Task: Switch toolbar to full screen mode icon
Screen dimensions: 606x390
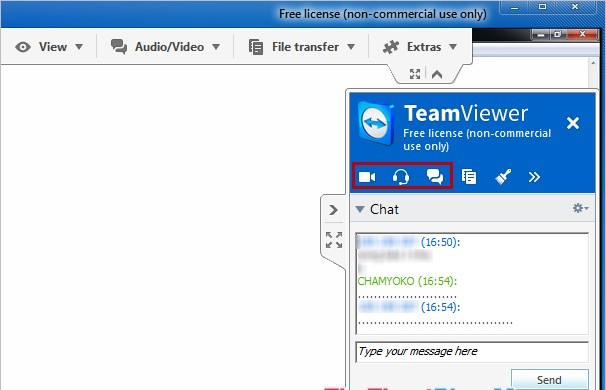Action: tap(415, 74)
